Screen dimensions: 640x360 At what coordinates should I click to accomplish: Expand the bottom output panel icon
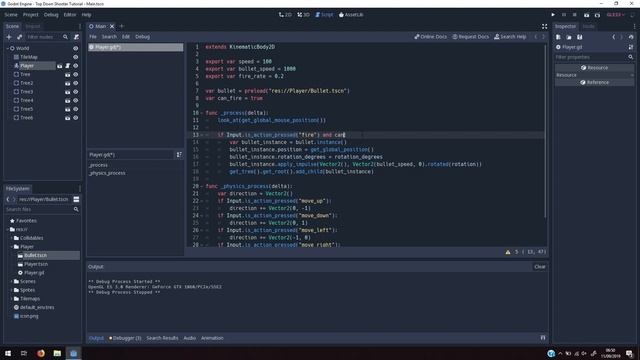click(543, 338)
